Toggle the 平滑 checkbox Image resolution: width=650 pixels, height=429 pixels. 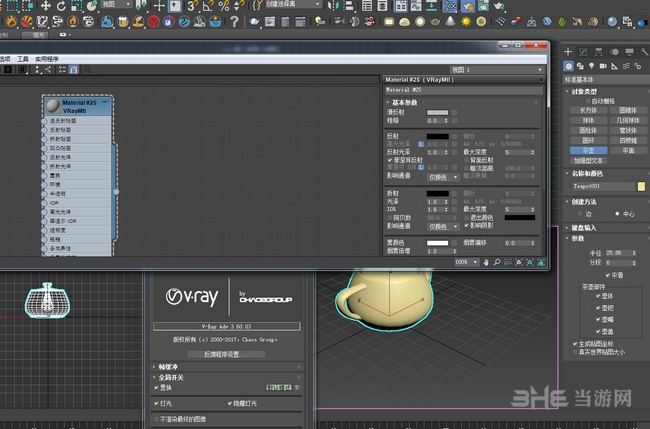click(608, 275)
